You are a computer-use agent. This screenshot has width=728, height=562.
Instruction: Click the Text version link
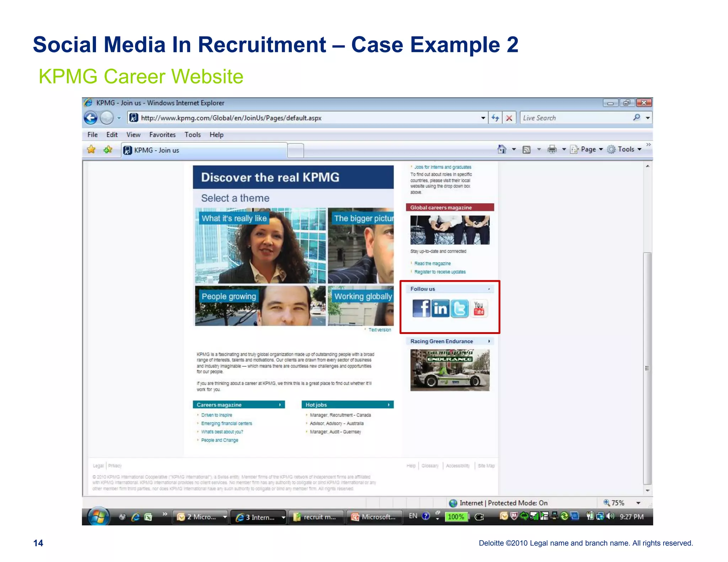380,330
